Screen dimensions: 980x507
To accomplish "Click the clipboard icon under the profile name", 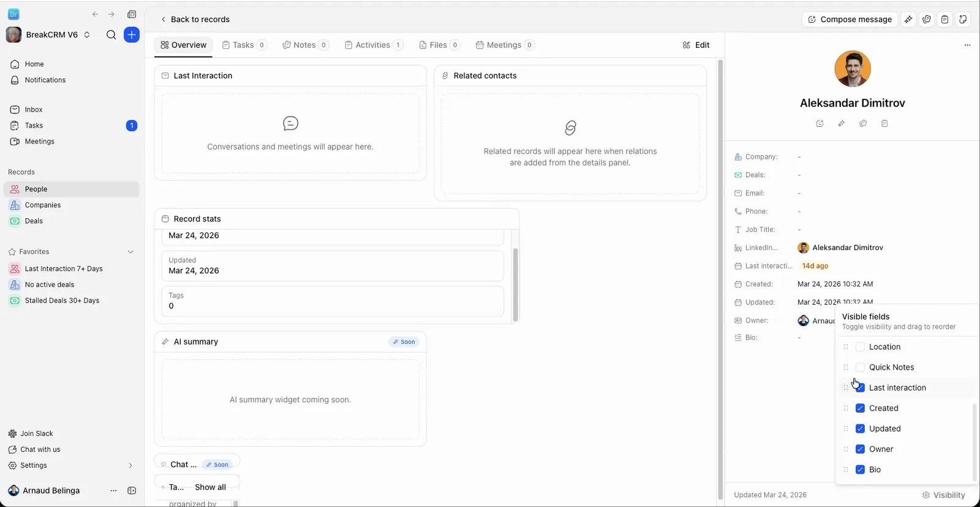I will pyautogui.click(x=884, y=123).
